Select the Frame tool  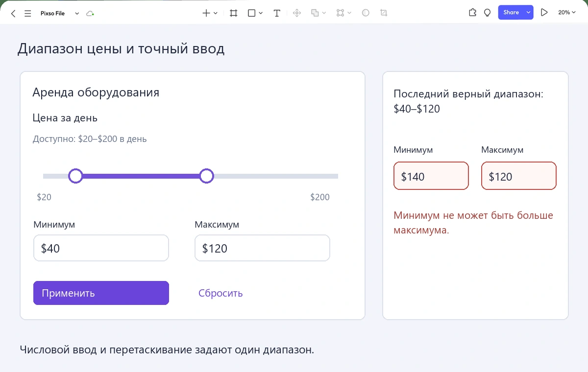point(234,13)
